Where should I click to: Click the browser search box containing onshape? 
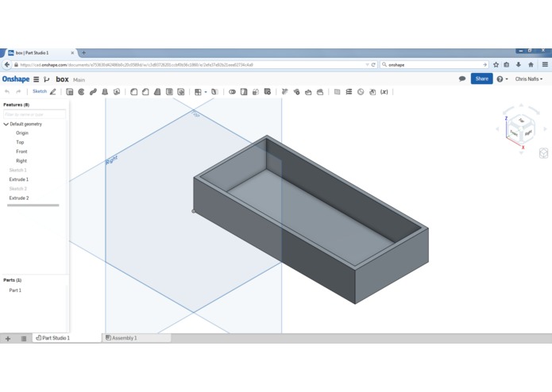[x=434, y=65]
